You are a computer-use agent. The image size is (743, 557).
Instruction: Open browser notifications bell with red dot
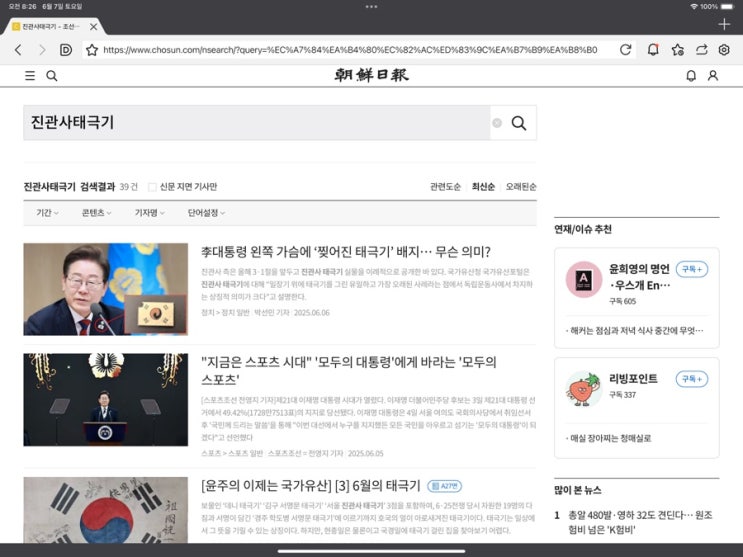(x=653, y=49)
